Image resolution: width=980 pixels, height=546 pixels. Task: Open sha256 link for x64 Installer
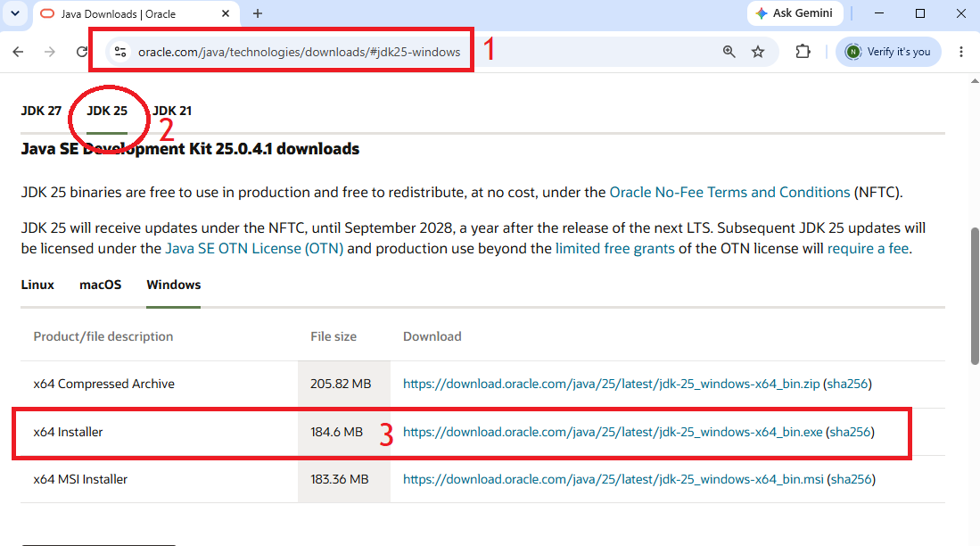coord(850,432)
